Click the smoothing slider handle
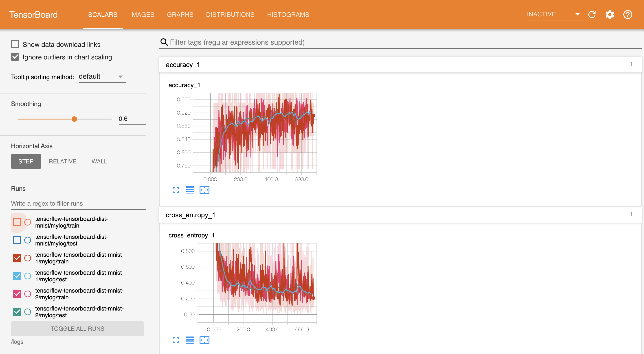 (x=74, y=119)
